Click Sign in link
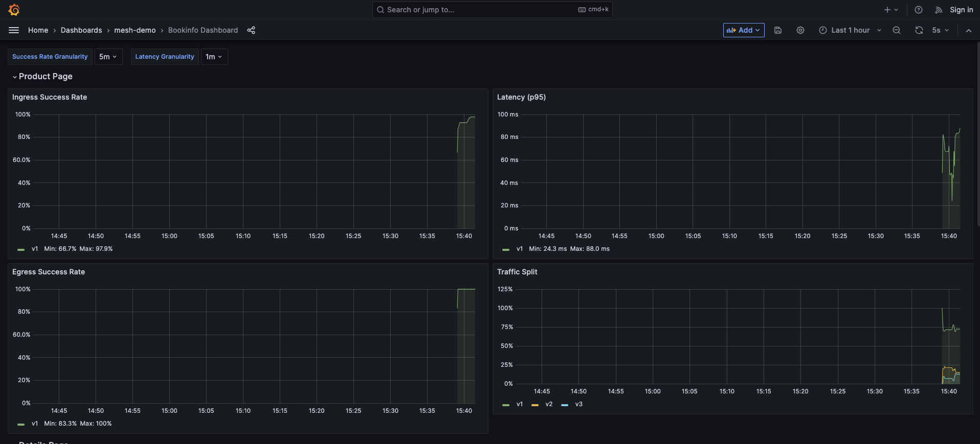The width and height of the screenshot is (980, 444). click(961, 10)
